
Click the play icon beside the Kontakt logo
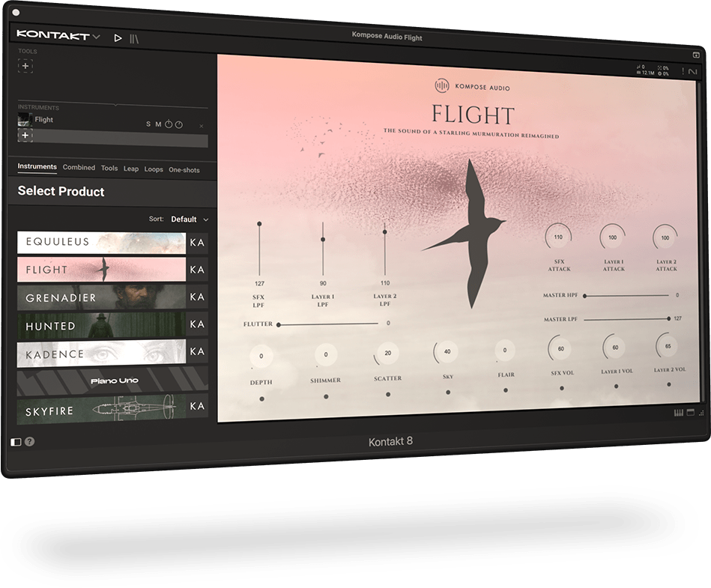click(118, 37)
